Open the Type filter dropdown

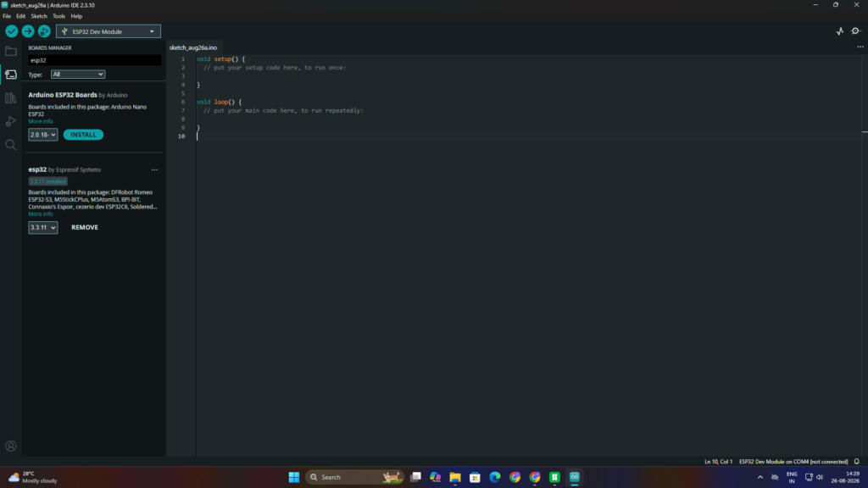[x=77, y=75]
